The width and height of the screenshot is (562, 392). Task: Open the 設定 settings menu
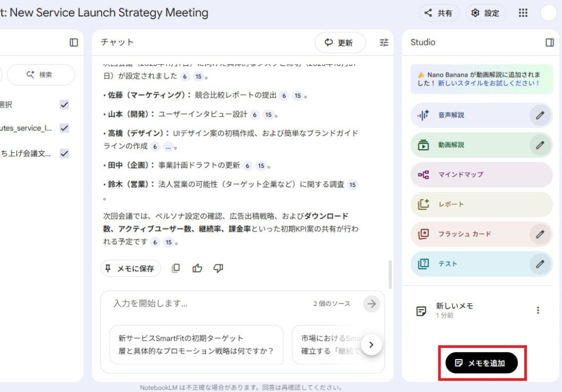click(485, 13)
